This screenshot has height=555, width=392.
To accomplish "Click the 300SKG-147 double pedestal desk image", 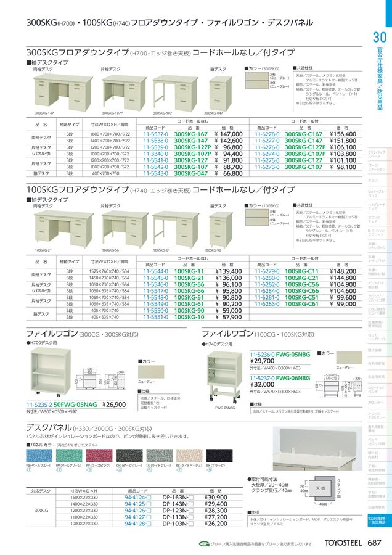I will point(63,92).
